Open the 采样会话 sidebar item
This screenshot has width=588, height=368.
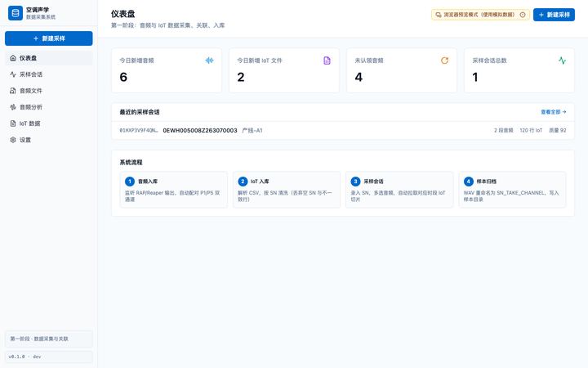pos(49,74)
